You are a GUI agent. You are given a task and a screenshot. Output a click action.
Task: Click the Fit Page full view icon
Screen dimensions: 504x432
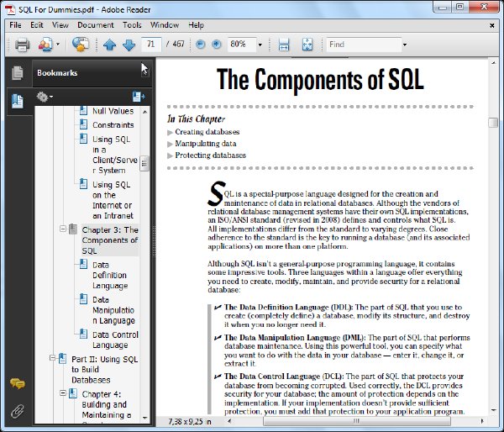307,45
